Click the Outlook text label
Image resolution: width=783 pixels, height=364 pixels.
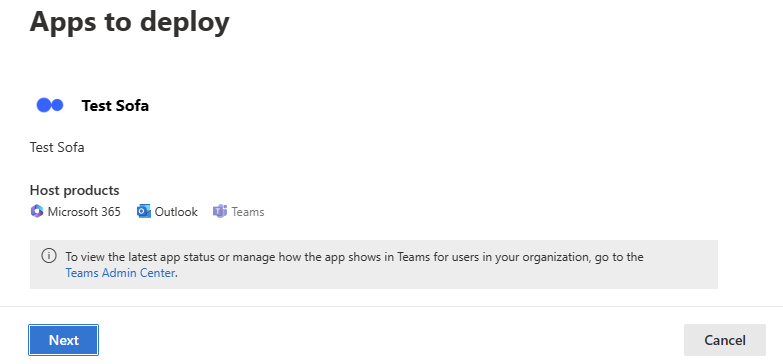[176, 212]
